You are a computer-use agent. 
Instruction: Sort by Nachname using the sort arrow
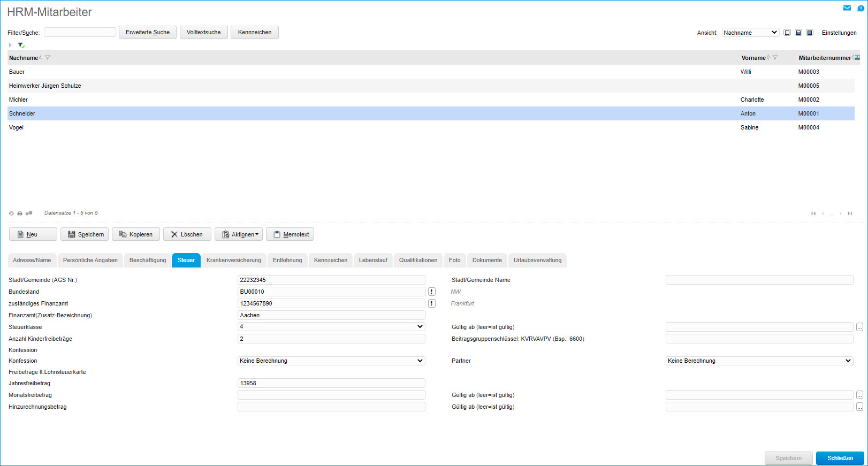click(41, 57)
